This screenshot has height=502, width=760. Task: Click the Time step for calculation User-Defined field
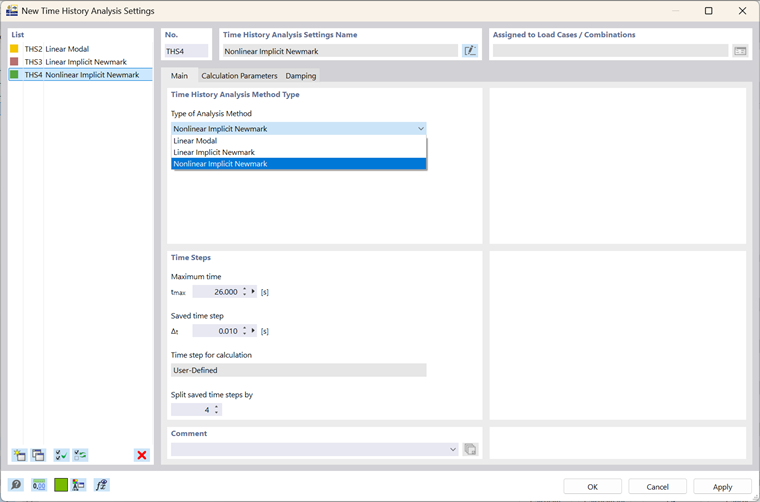(x=299, y=370)
